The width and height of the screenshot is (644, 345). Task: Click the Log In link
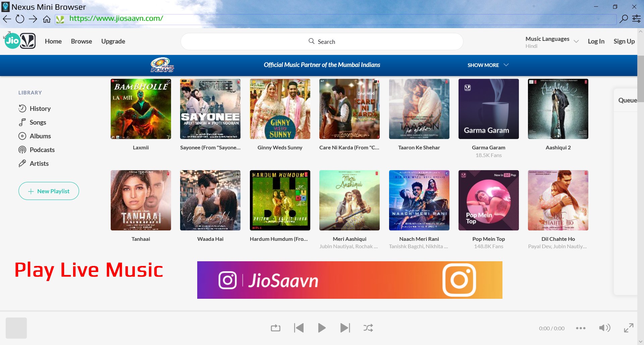click(x=596, y=41)
